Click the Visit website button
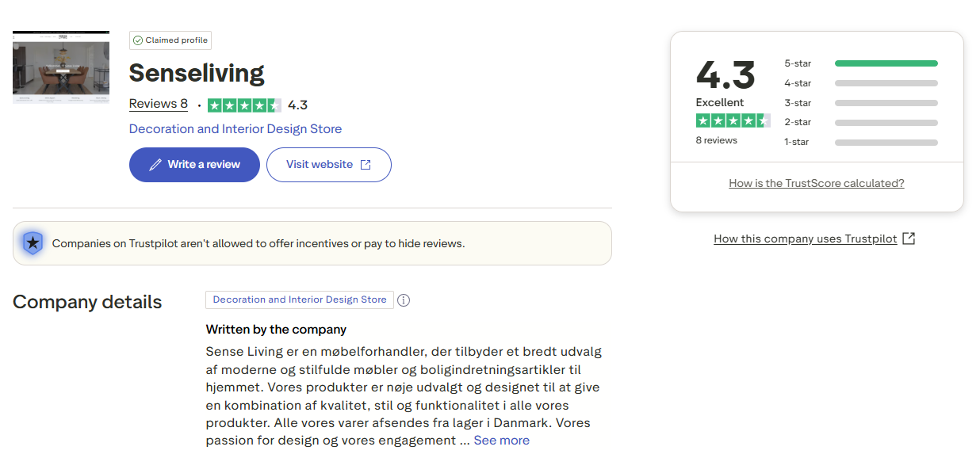Image resolution: width=980 pixels, height=458 pixels. 328,165
